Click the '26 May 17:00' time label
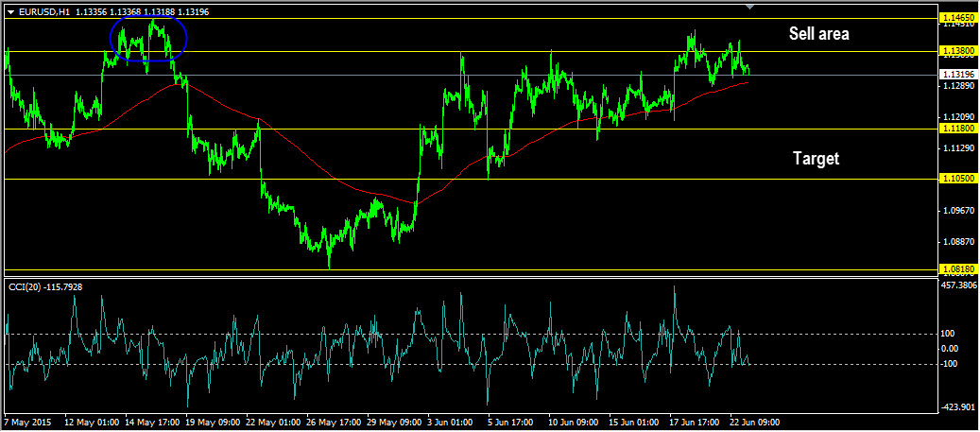 [x=335, y=422]
